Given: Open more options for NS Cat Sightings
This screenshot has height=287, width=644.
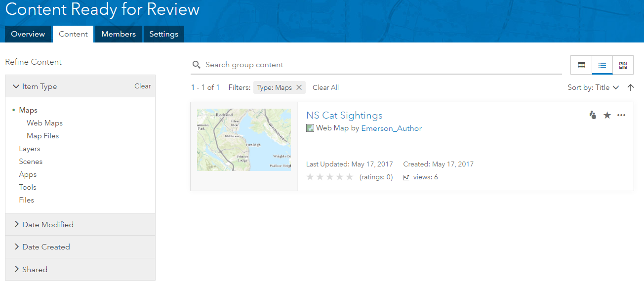Looking at the screenshot, I should coord(621,115).
